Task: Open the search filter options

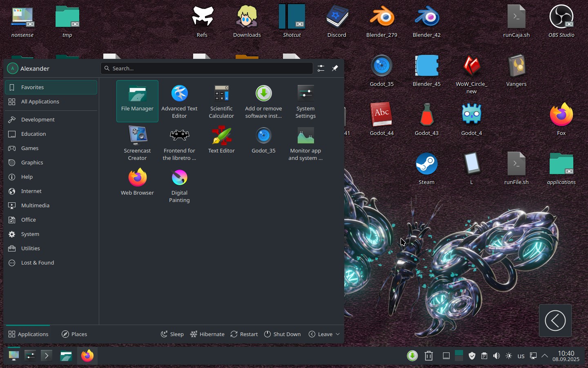Action: pyautogui.click(x=321, y=68)
